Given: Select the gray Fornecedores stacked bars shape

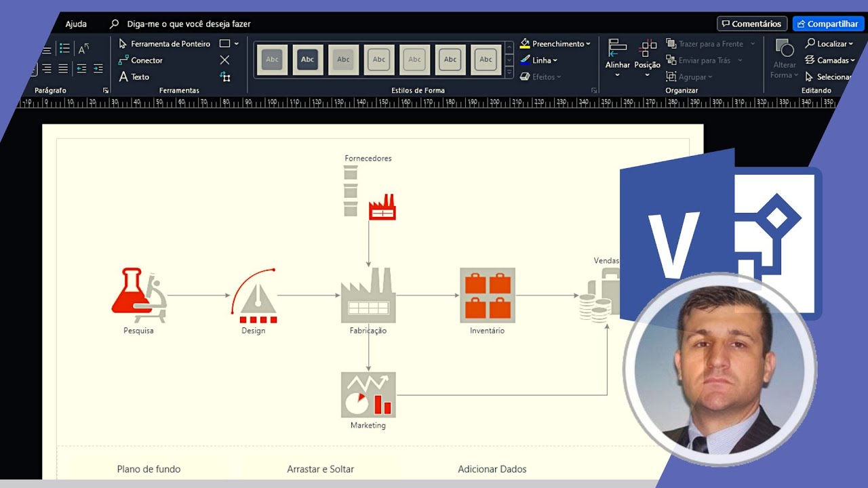Looking at the screenshot, I should coord(351,191).
